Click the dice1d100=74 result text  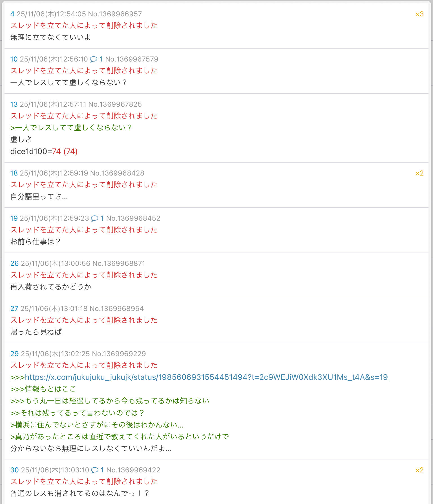[x=44, y=152]
